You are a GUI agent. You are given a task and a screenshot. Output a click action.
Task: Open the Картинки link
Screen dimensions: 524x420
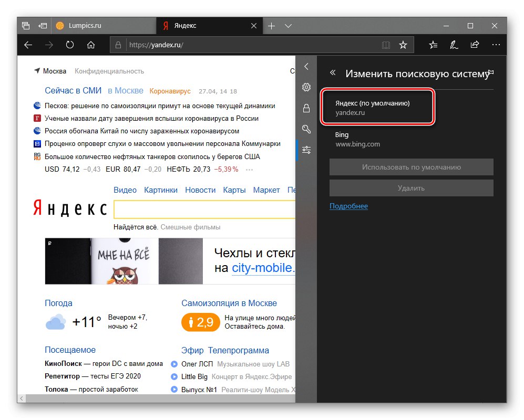click(x=161, y=190)
